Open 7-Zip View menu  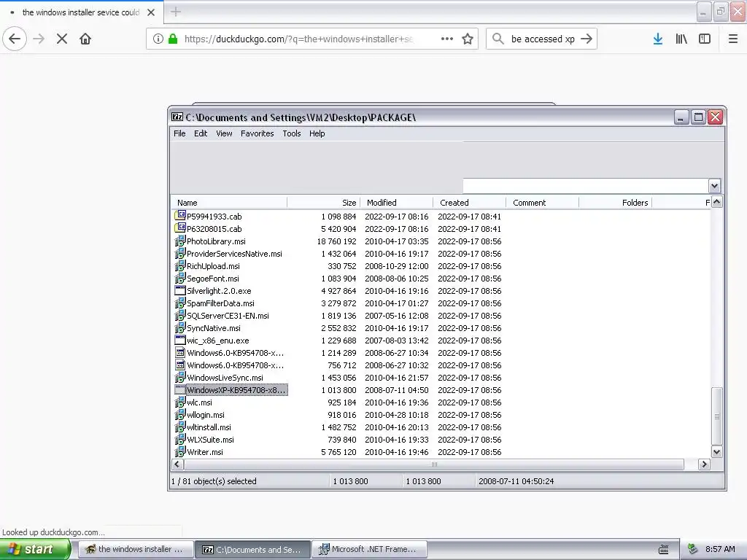[x=224, y=133]
